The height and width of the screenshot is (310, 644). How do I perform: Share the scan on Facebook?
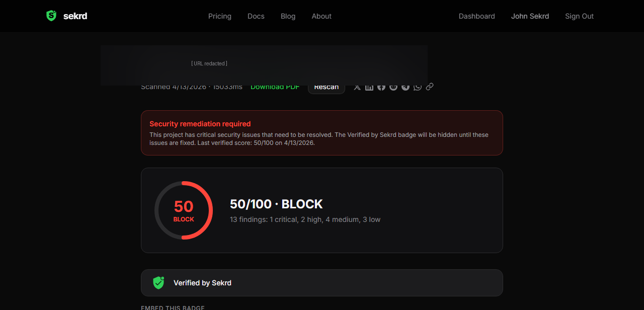pyautogui.click(x=381, y=87)
